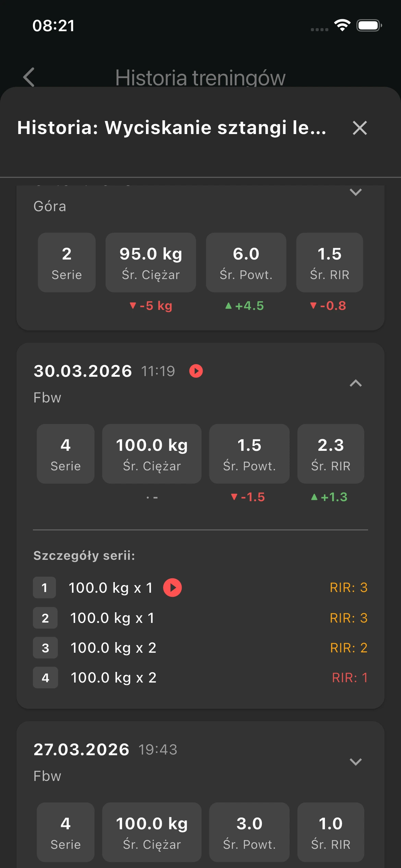
Task: Go back from Historia treningów
Action: tap(29, 77)
